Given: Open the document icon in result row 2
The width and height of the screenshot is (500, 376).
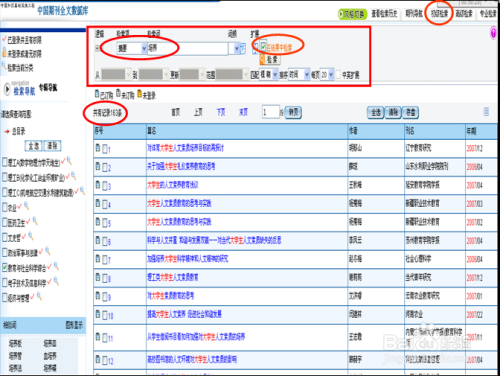Looking at the screenshot, I should 98,166.
